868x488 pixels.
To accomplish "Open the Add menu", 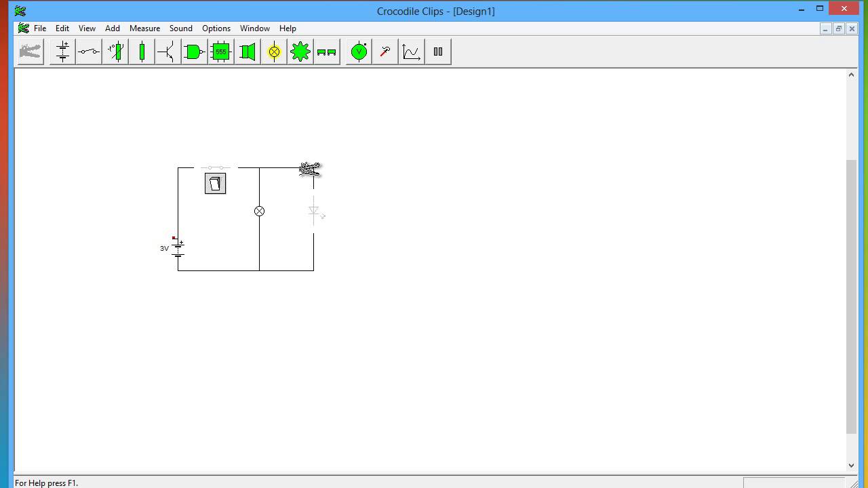I will click(113, 28).
